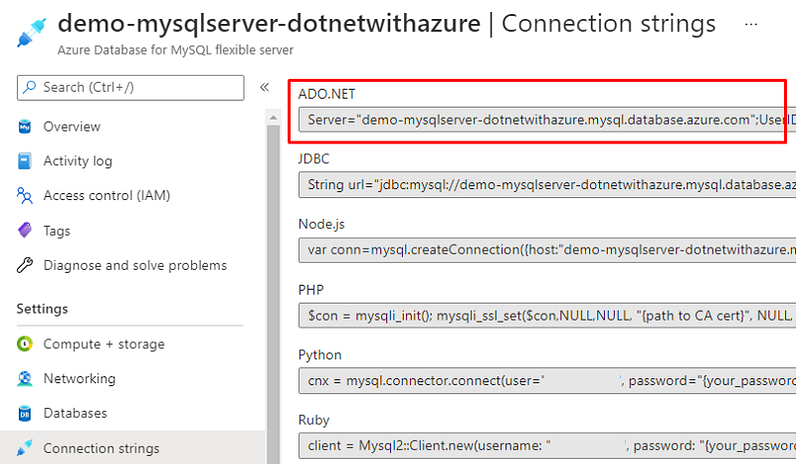Open Diagnose and solve problems
The width and height of the screenshot is (800, 464).
coord(133,265)
